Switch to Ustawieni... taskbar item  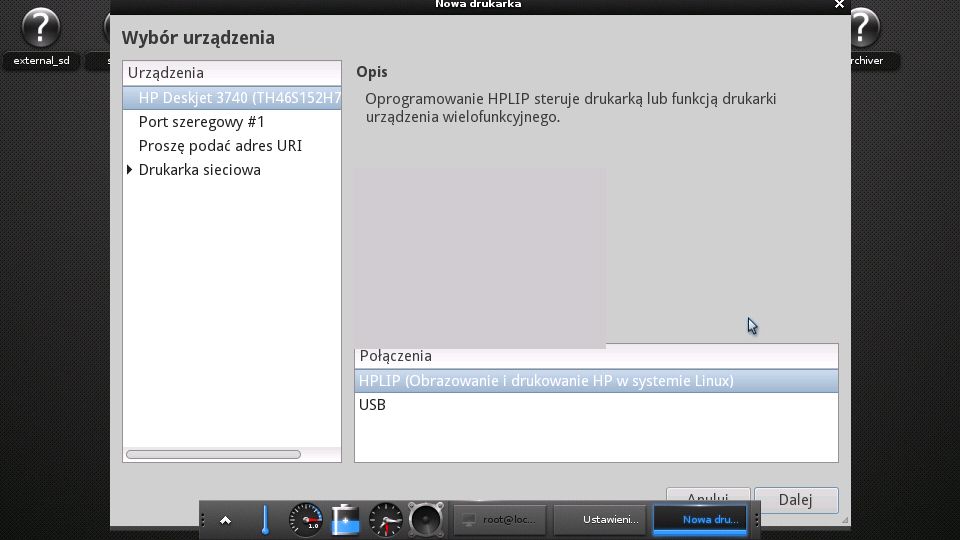[600, 520]
